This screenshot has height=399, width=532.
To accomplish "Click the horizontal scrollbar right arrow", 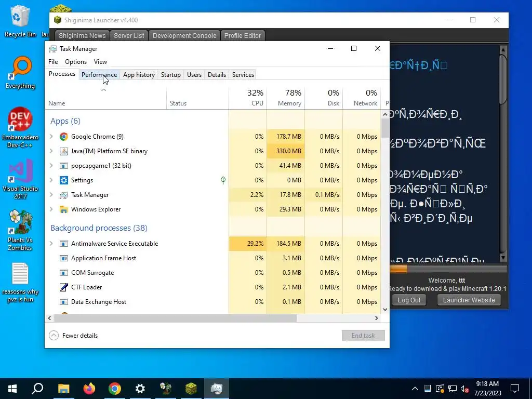I will pyautogui.click(x=376, y=318).
